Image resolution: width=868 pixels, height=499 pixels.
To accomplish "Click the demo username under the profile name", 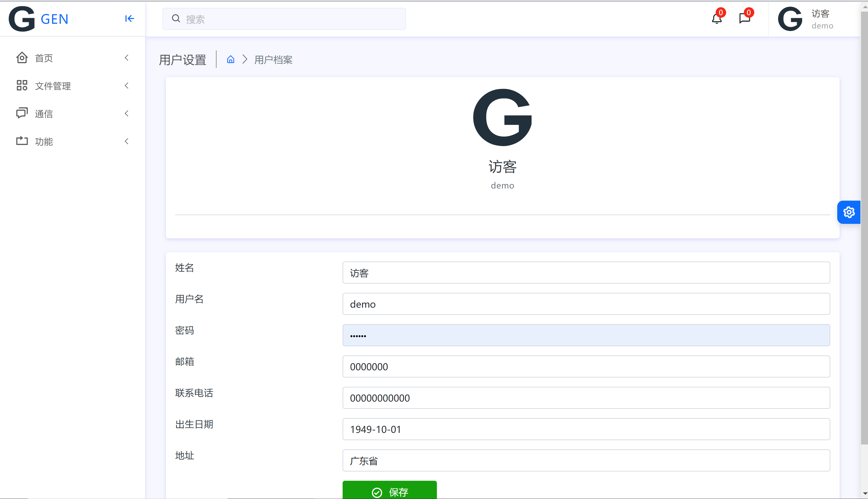I will click(x=502, y=185).
